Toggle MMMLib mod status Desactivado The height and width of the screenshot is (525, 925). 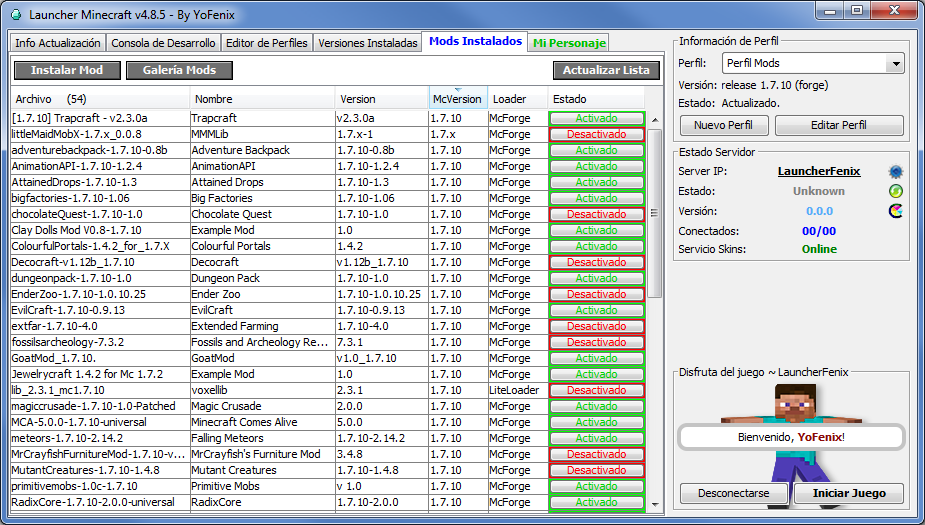596,134
